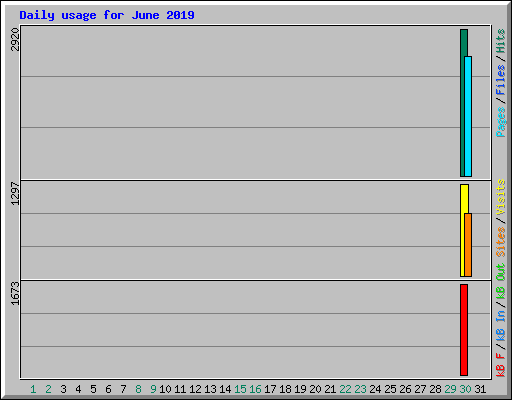This screenshot has width=512, height=400.
Task: Click the Pages legend label
Action: click(x=501, y=122)
